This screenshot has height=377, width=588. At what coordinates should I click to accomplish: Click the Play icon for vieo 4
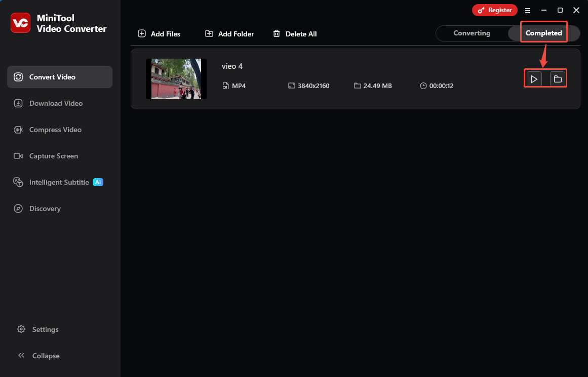tap(534, 78)
